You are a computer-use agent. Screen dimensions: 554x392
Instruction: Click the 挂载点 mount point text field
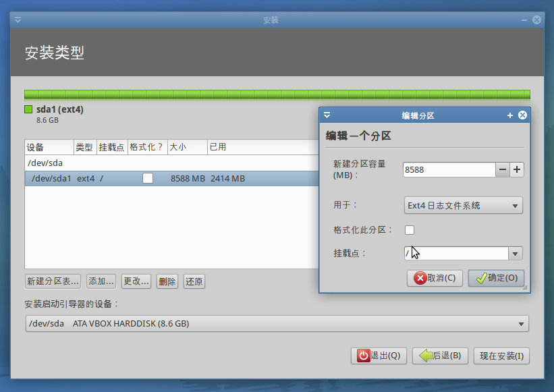click(x=456, y=254)
